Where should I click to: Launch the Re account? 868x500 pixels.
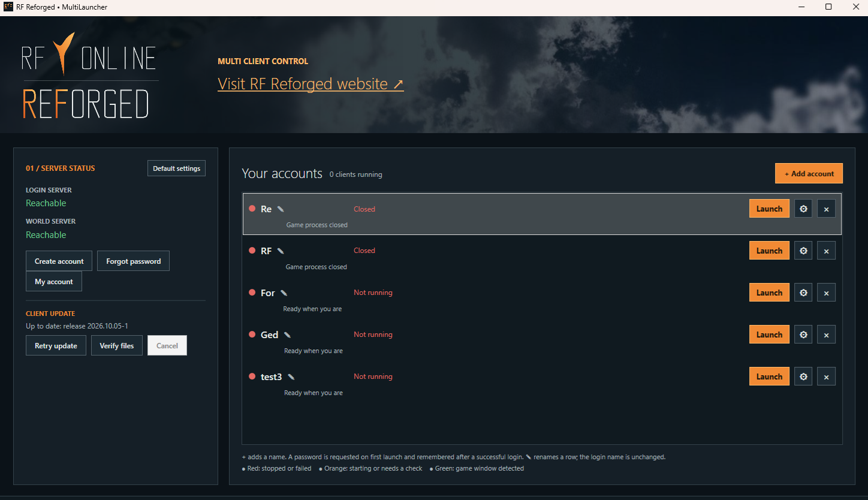(x=769, y=209)
